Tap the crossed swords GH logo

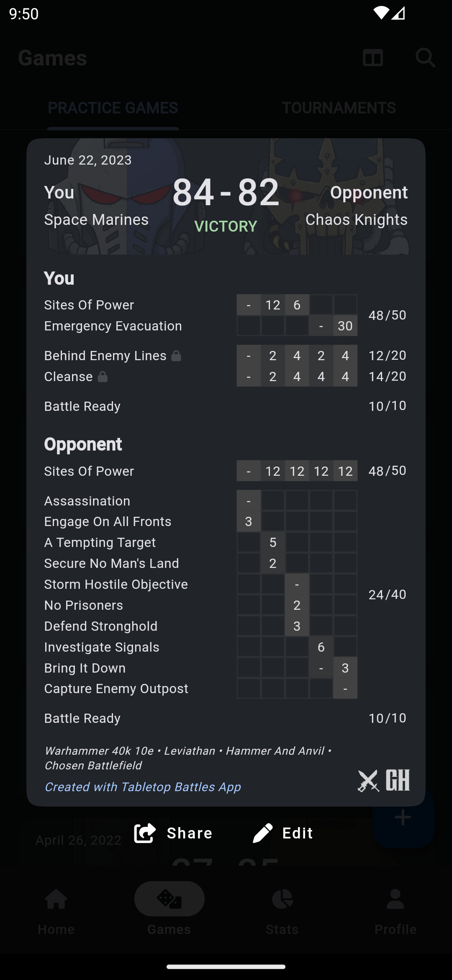pos(383,781)
